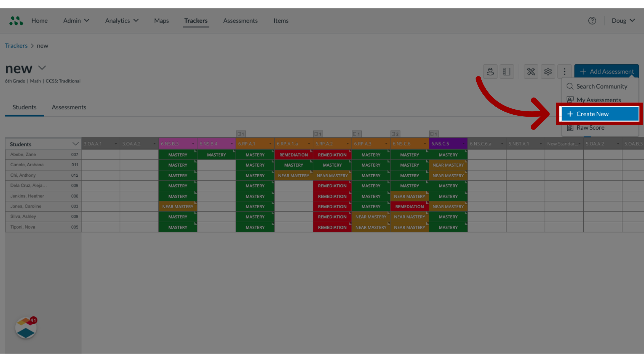Viewport: 644px width, 362px height.
Task: Choose My Assessments from the dropdown
Action: 600,100
